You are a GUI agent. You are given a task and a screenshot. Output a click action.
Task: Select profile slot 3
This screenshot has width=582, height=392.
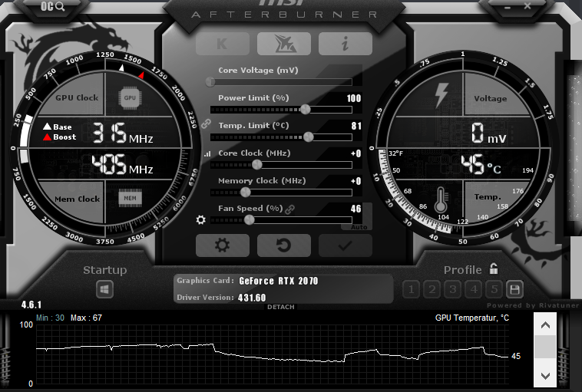pyautogui.click(x=453, y=289)
